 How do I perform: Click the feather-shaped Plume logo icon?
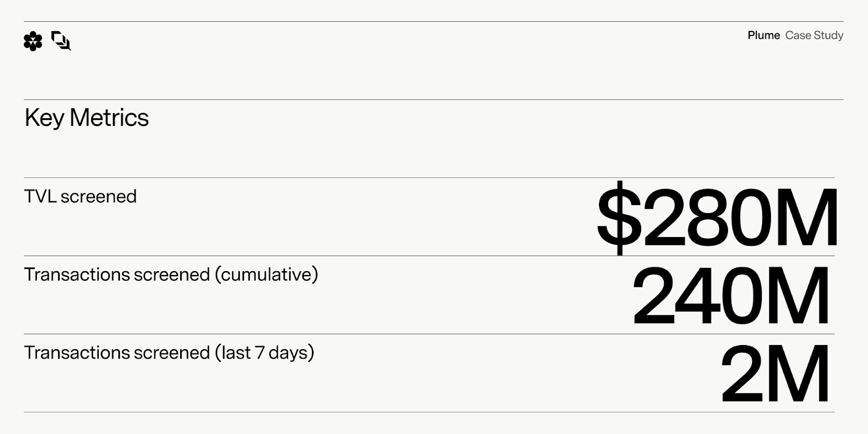[61, 41]
